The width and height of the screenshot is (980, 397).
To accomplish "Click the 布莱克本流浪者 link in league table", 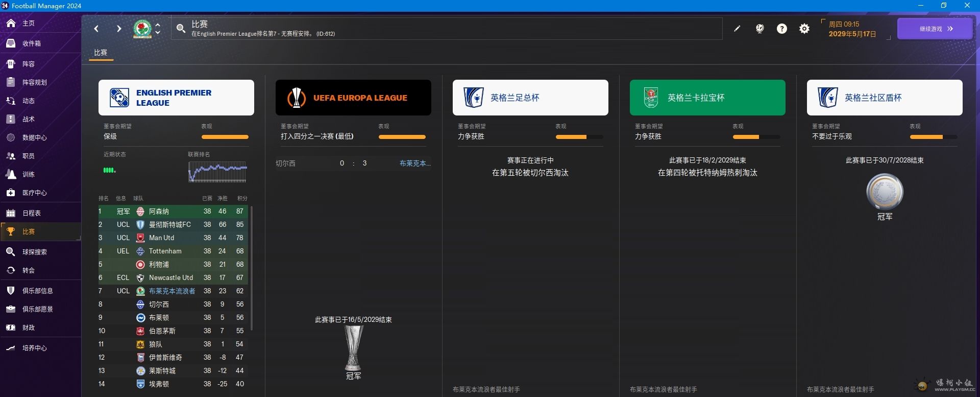I will click(x=172, y=291).
